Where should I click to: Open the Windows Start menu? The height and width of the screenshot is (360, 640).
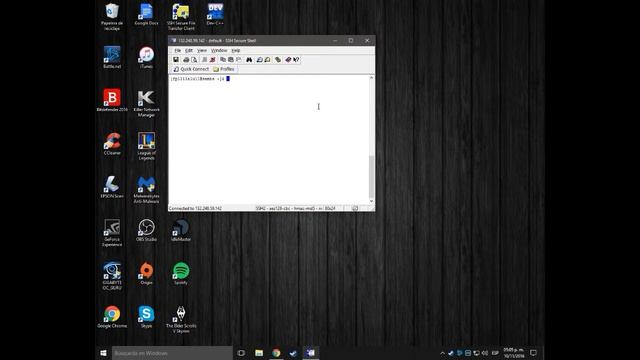[x=103, y=353]
